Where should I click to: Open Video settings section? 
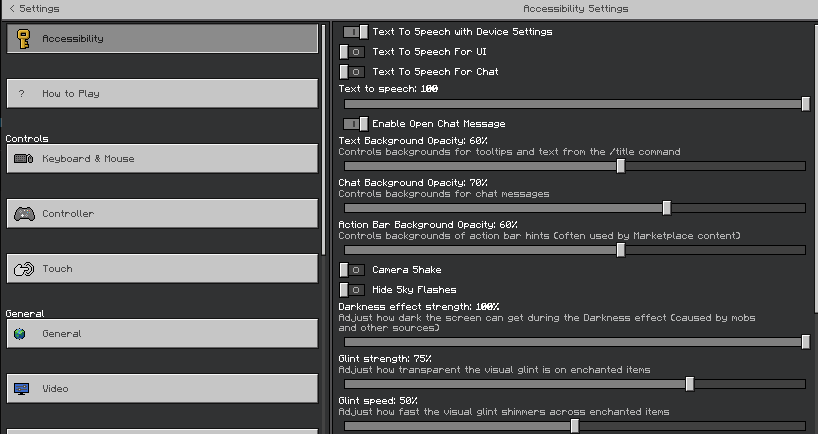pos(162,389)
